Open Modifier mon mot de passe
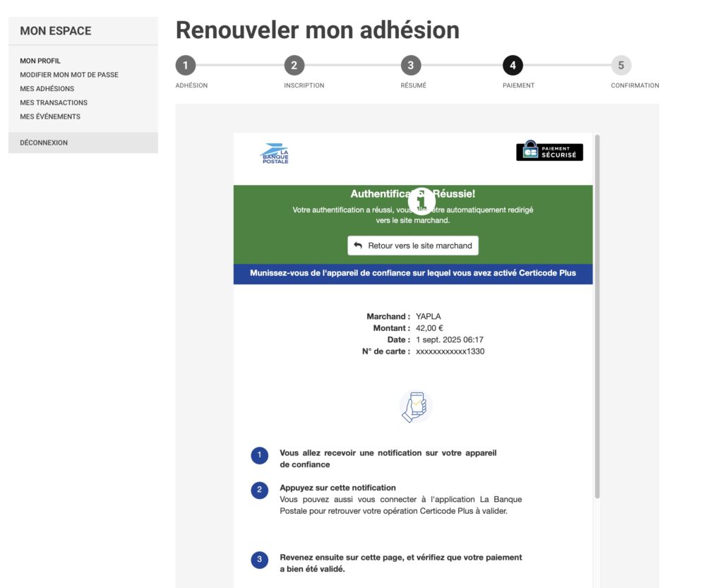Viewport: 723px width, 588px height. [x=69, y=75]
